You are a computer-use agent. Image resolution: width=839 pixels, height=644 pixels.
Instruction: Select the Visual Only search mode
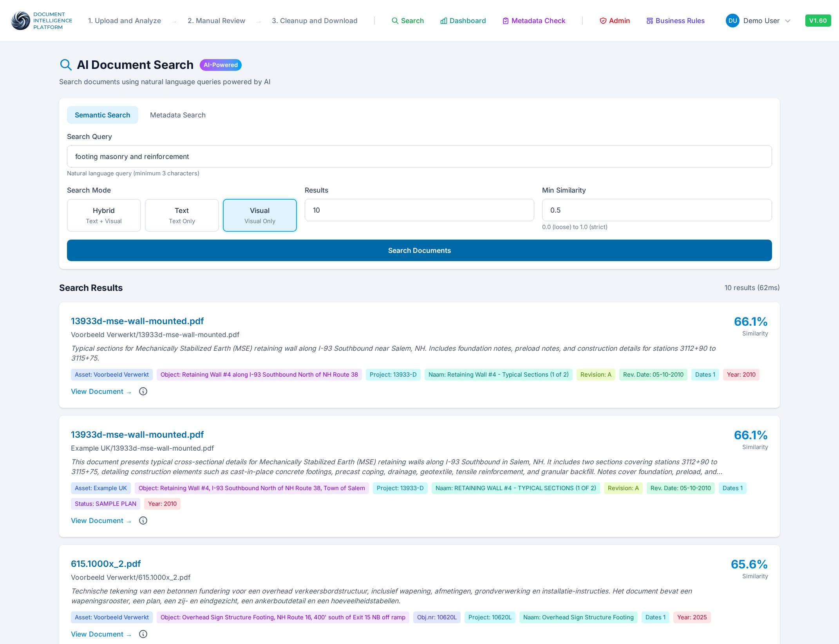[x=260, y=215]
